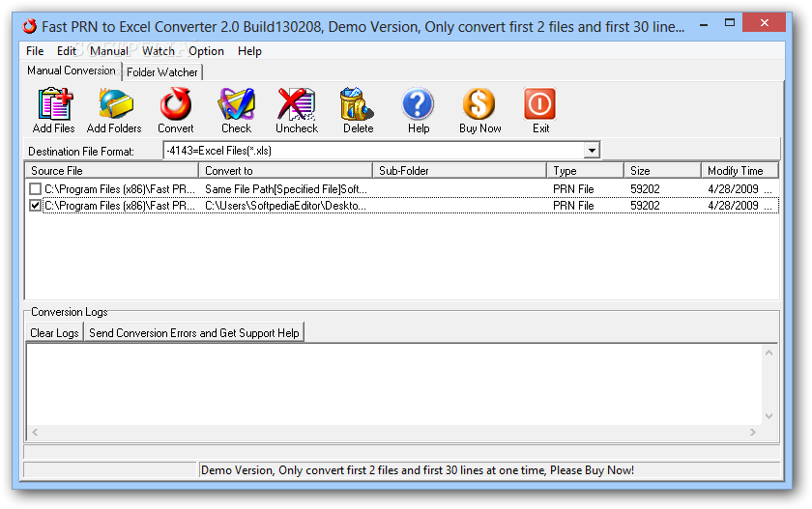812x509 pixels.
Task: Click Send Conversion Errors and Get Support Help
Action: click(x=194, y=333)
